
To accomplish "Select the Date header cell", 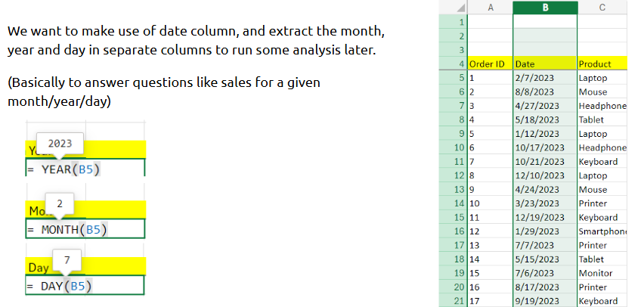I will pos(544,64).
